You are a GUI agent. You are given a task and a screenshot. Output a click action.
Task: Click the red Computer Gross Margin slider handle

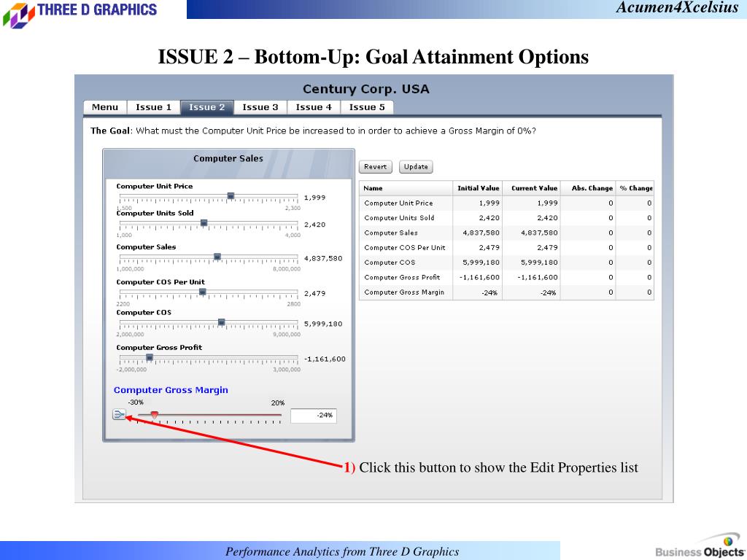(x=155, y=415)
